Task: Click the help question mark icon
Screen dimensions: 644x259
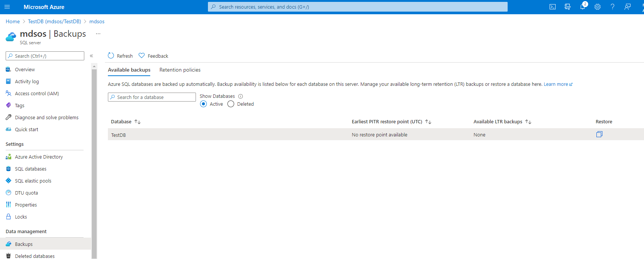Action: [613, 7]
